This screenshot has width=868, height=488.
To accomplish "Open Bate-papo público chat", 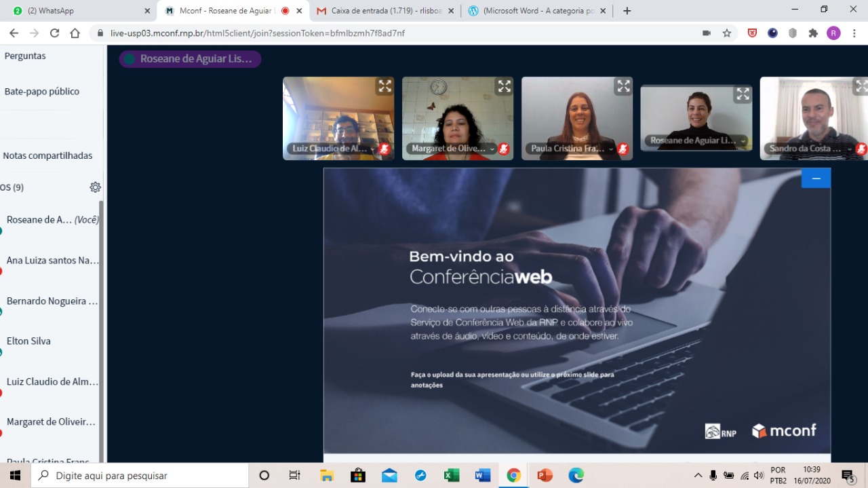I will [42, 92].
